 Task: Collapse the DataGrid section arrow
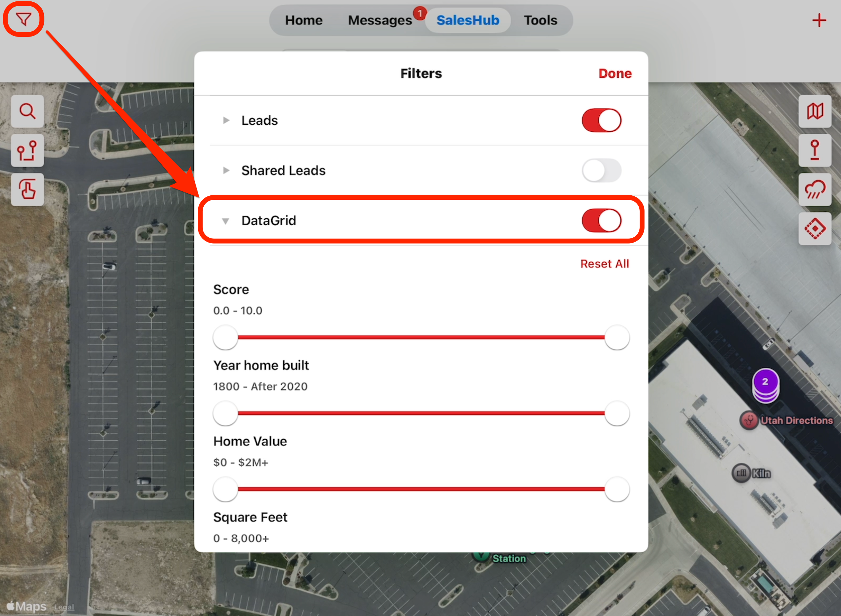pyautogui.click(x=226, y=221)
